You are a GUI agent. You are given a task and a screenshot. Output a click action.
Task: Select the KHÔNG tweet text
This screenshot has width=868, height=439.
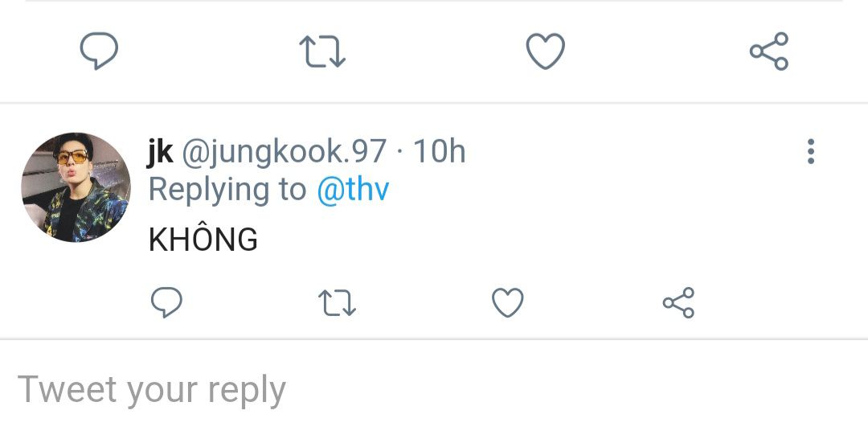pos(203,238)
